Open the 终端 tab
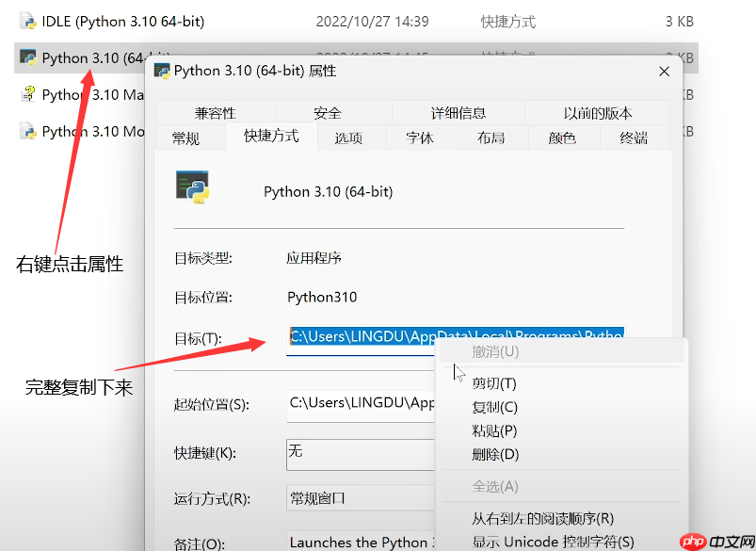The image size is (756, 551). tap(634, 138)
